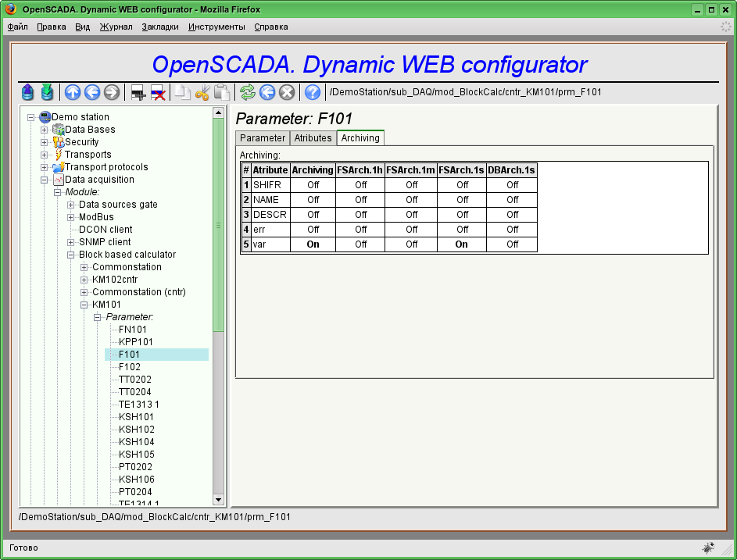Click the Data Bases tree icon
737x560 pixels.
[59, 129]
